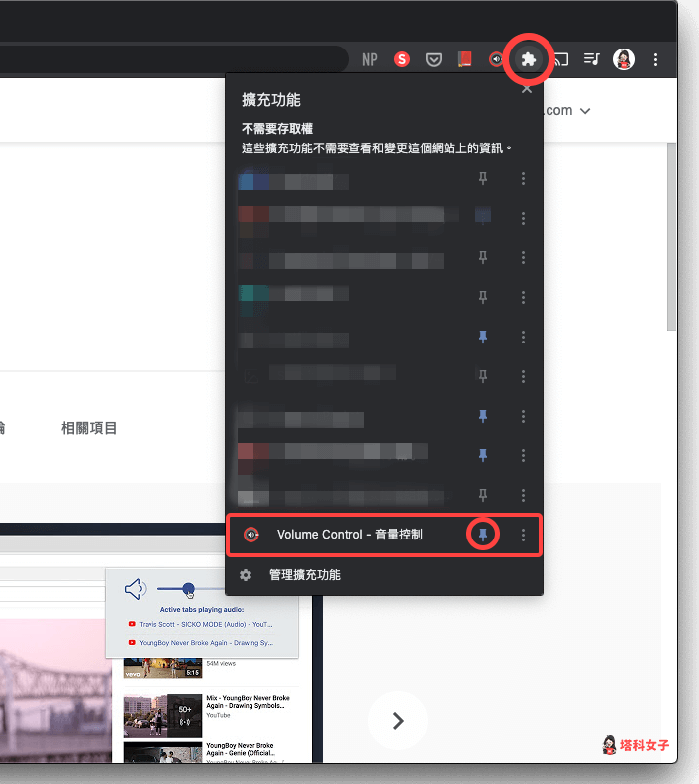Click the page's vertical scrollbar
Image resolution: width=699 pixels, height=784 pixels.
pos(671,237)
